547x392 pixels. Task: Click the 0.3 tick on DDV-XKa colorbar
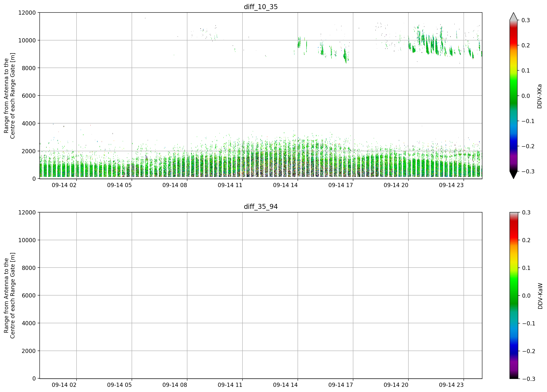point(526,20)
